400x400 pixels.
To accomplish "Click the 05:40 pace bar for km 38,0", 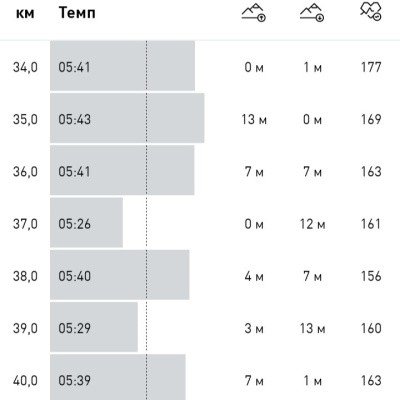I will point(120,275).
